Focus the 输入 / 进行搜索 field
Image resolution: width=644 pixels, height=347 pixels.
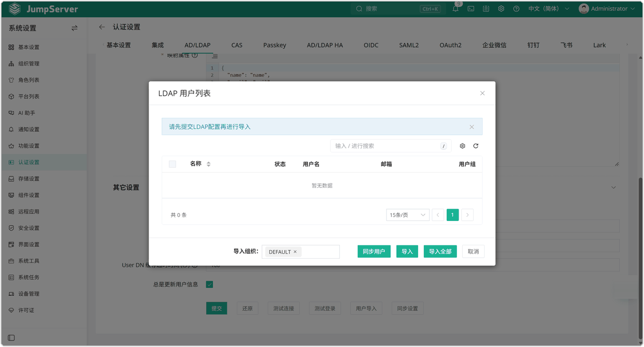coord(391,146)
